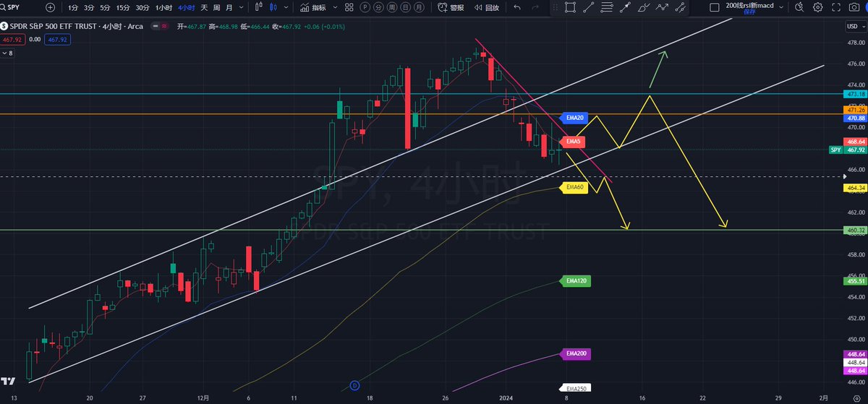Click the undo arrow button
Screen dimensions: 868x404
pyautogui.click(x=516, y=7)
